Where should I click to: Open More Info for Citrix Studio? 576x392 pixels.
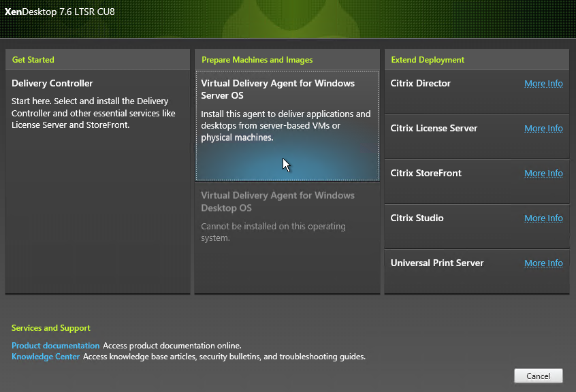543,218
